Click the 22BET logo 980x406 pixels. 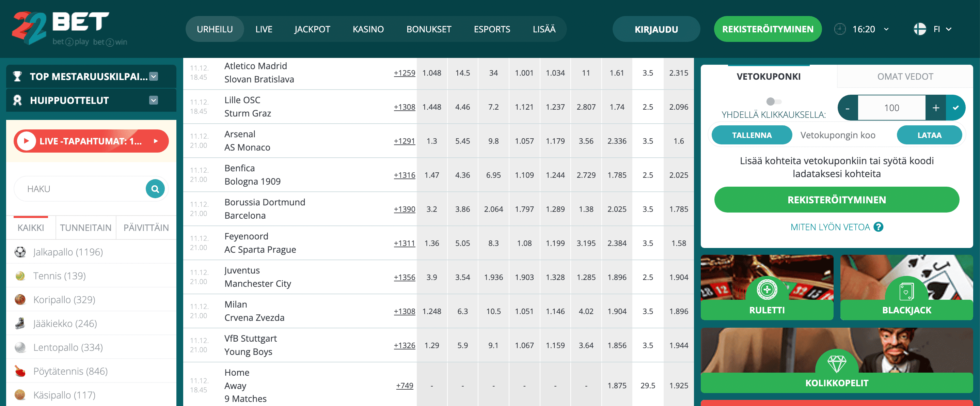click(x=69, y=29)
